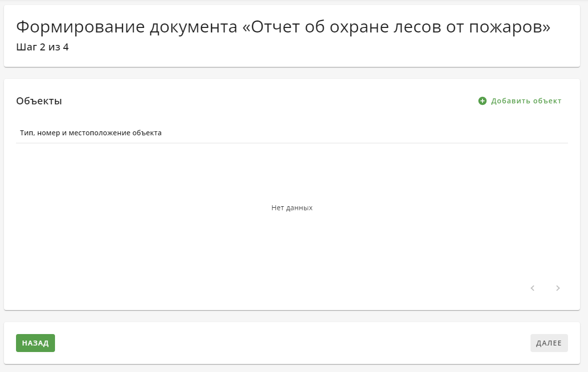
Task: Click the 'Добавить объект' link text
Action: coord(526,101)
